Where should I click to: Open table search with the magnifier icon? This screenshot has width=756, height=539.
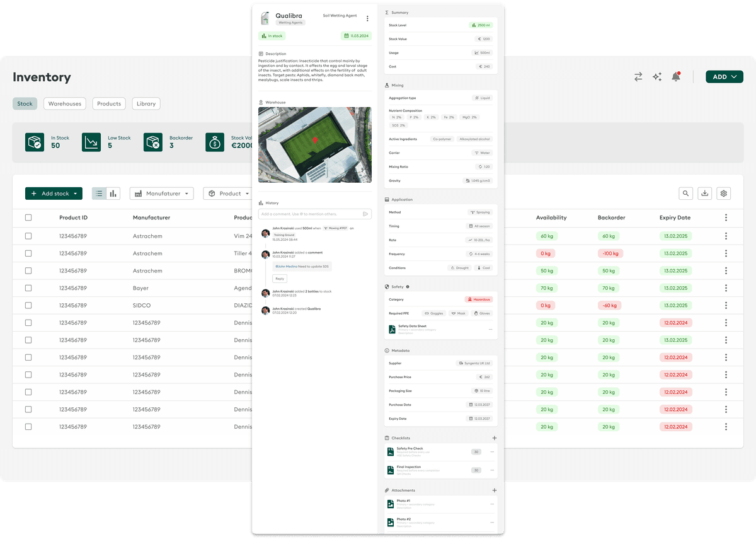pos(686,194)
